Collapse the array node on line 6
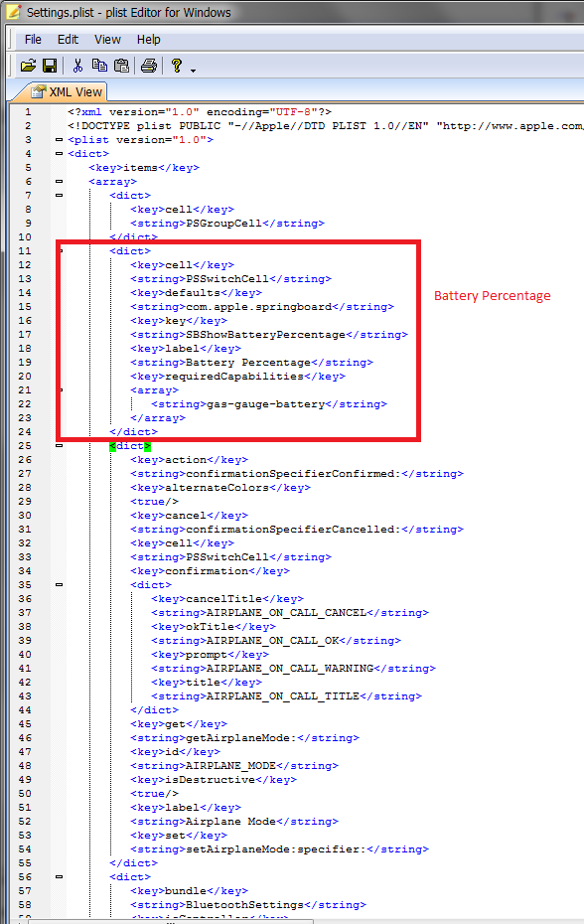 (59, 182)
